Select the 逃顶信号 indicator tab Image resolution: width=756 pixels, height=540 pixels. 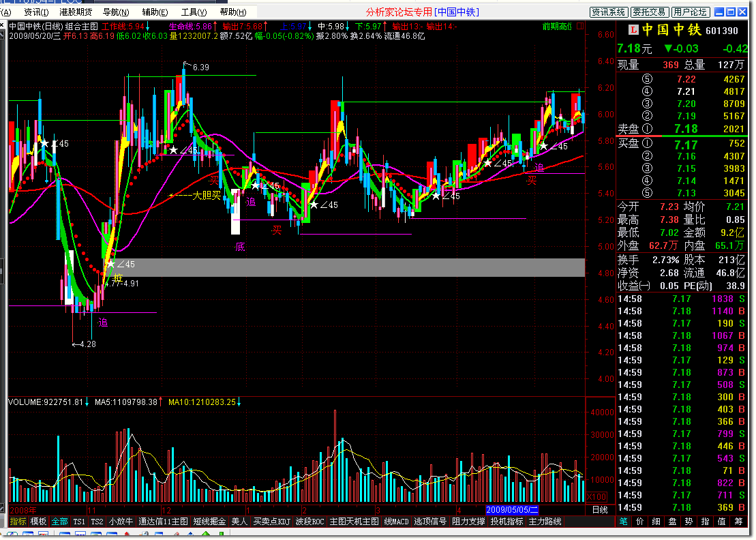[430, 522]
